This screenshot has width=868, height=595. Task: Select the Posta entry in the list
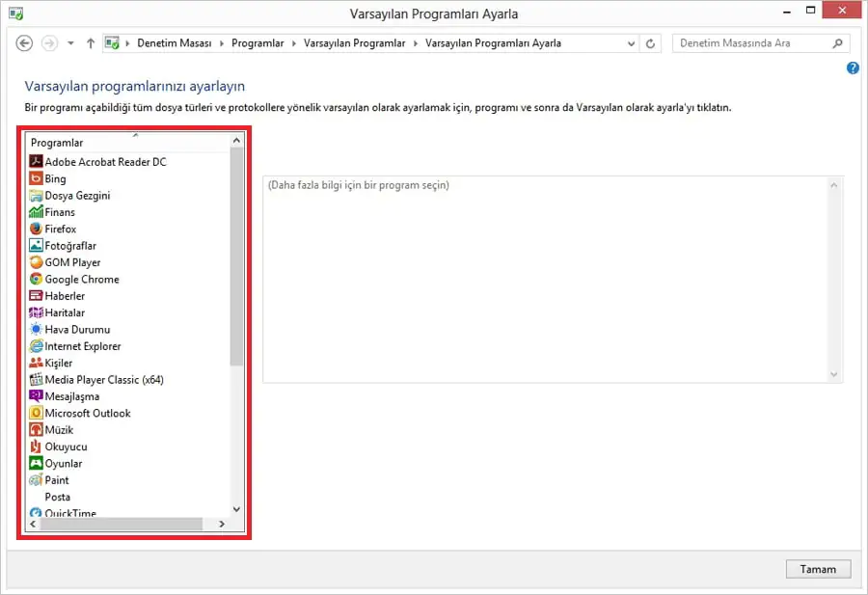coord(58,497)
